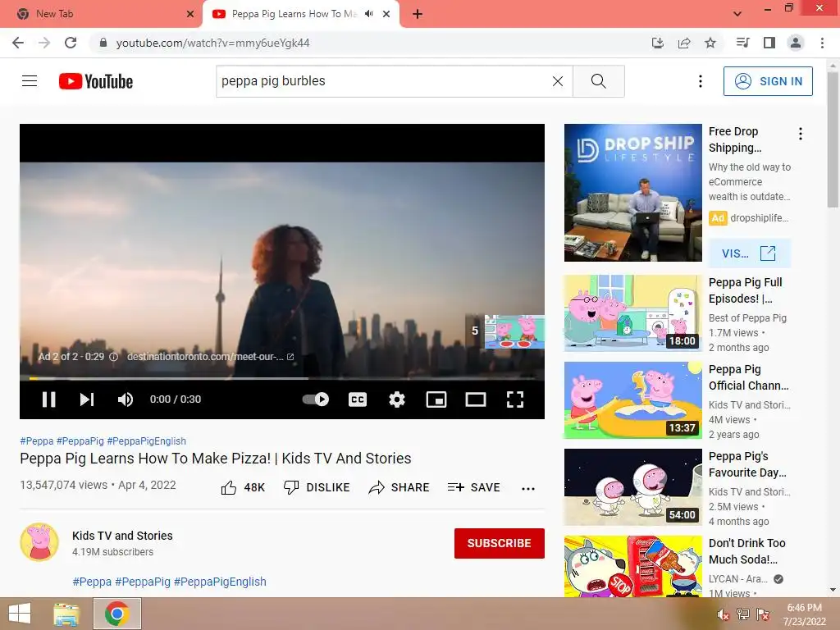The image size is (840, 630).
Task: Click Chrome icon in taskbar
Action: 117,614
